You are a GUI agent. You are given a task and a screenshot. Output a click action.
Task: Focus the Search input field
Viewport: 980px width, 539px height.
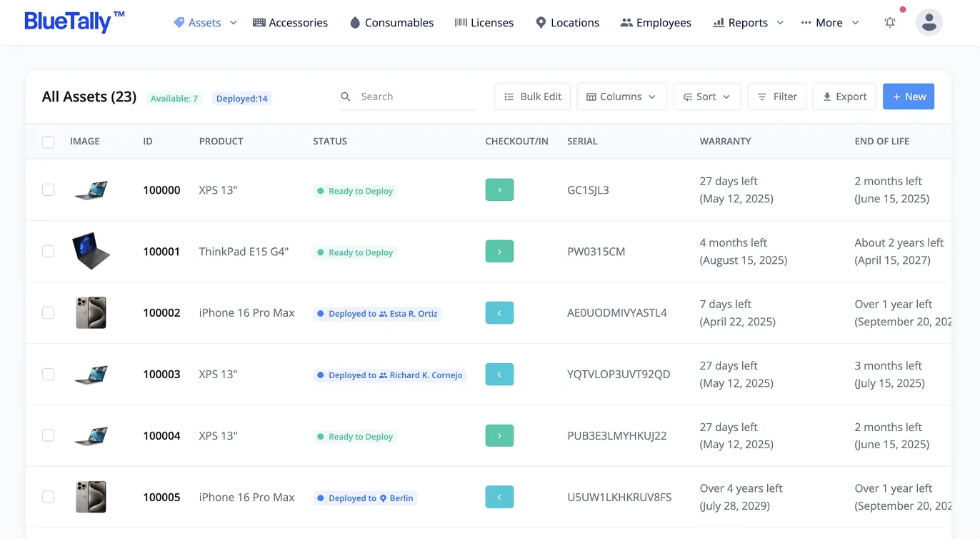tap(409, 97)
